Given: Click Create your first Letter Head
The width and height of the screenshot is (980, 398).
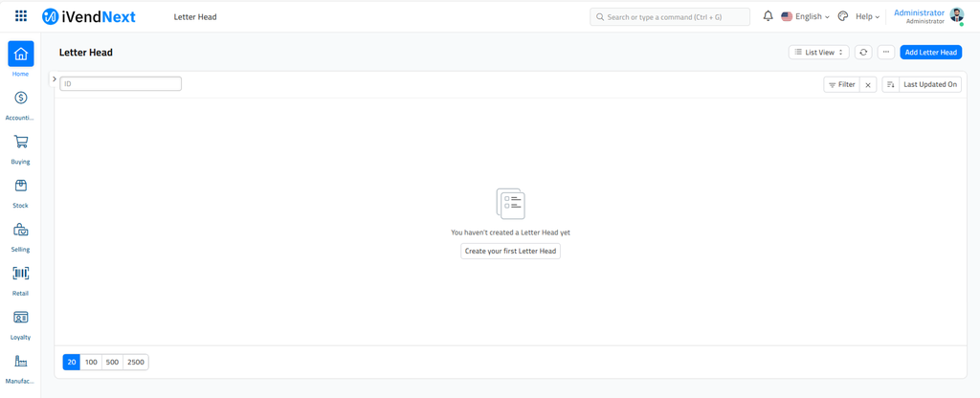Looking at the screenshot, I should pos(510,251).
